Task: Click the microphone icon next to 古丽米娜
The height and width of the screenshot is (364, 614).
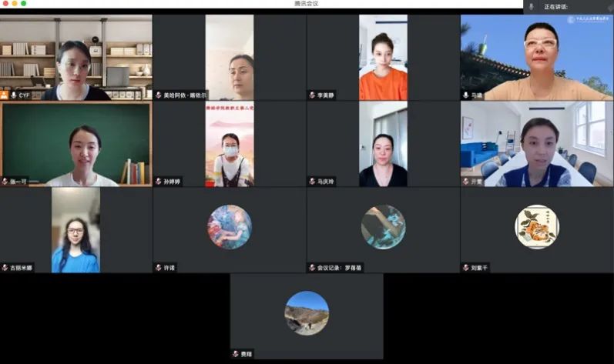Action: click(x=5, y=268)
